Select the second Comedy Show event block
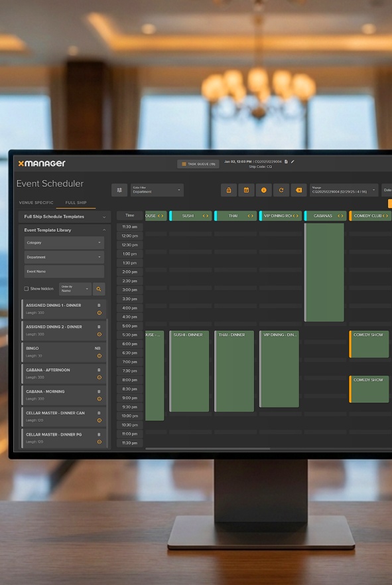 (369, 389)
